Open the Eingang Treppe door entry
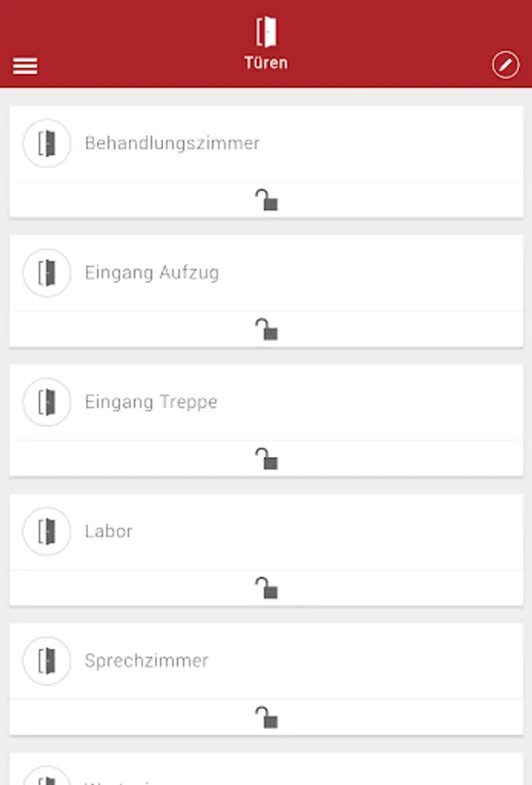Viewport: 532px width, 785px height. tap(151, 402)
